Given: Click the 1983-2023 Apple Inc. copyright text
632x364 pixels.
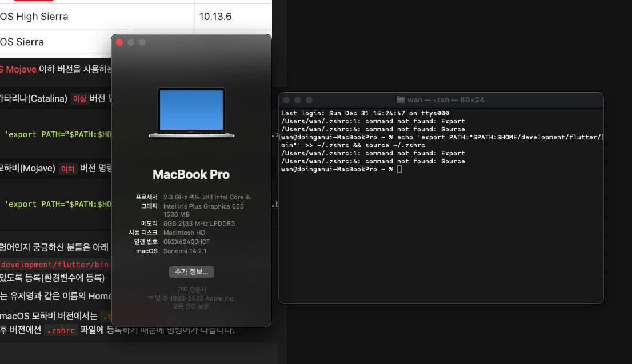Looking at the screenshot, I should coord(191,298).
